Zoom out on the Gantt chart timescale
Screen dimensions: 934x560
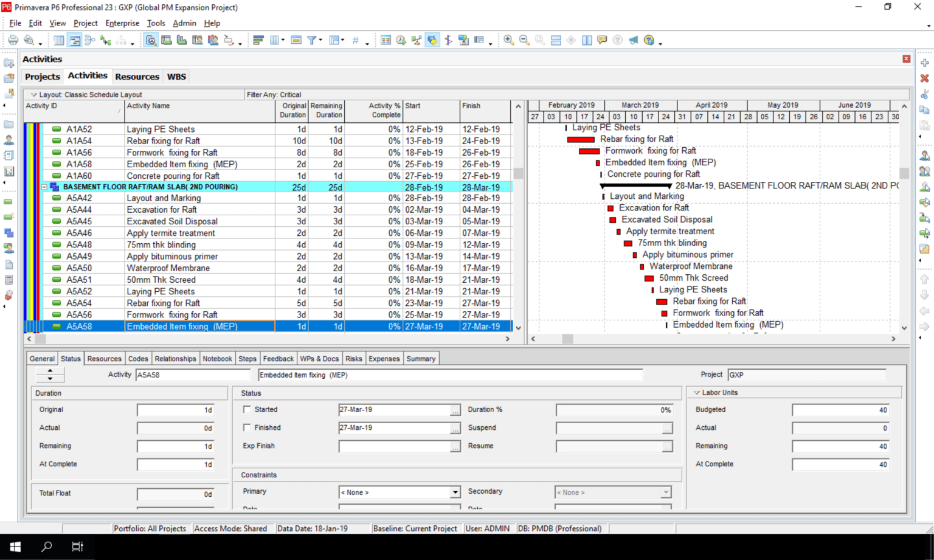coord(524,40)
